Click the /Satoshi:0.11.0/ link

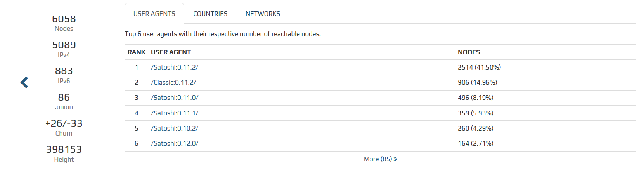click(175, 98)
